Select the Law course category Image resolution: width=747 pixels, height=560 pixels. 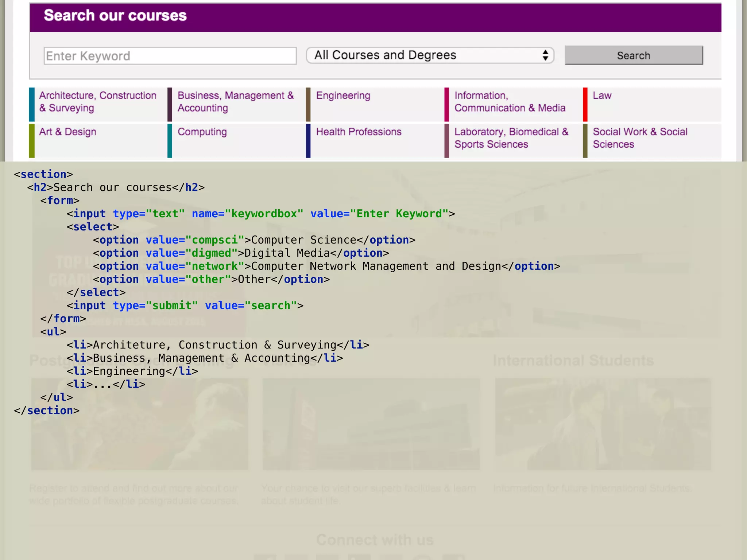[602, 96]
